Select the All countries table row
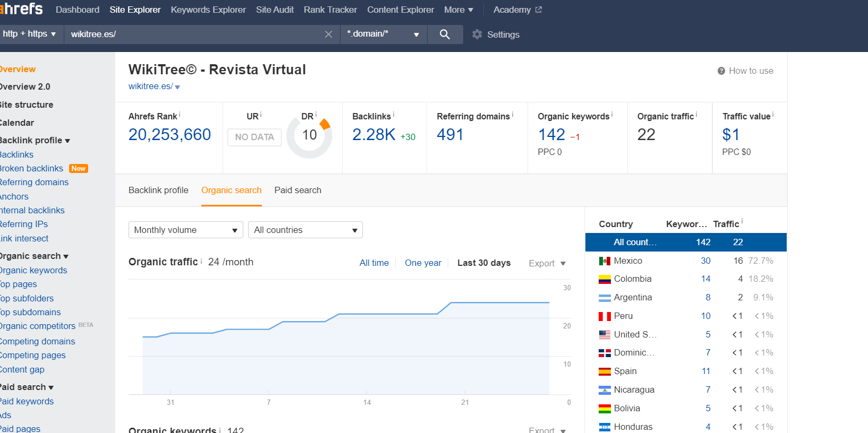This screenshot has height=433, width=868. [686, 242]
